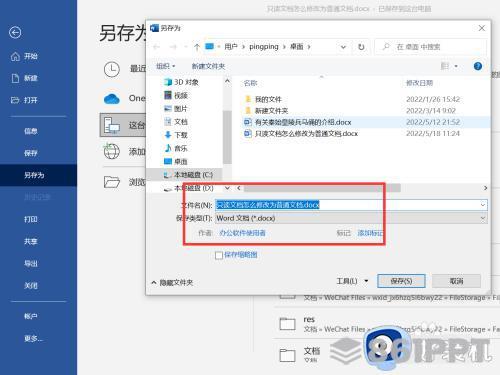Select 新建 in the Word sidebar

point(30,78)
